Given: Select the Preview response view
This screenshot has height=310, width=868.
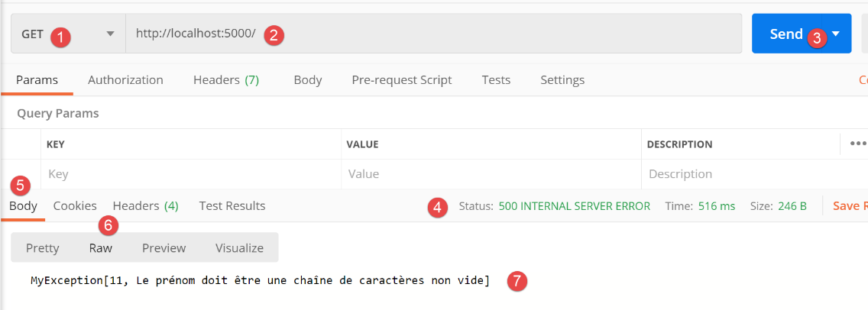Looking at the screenshot, I should [164, 247].
